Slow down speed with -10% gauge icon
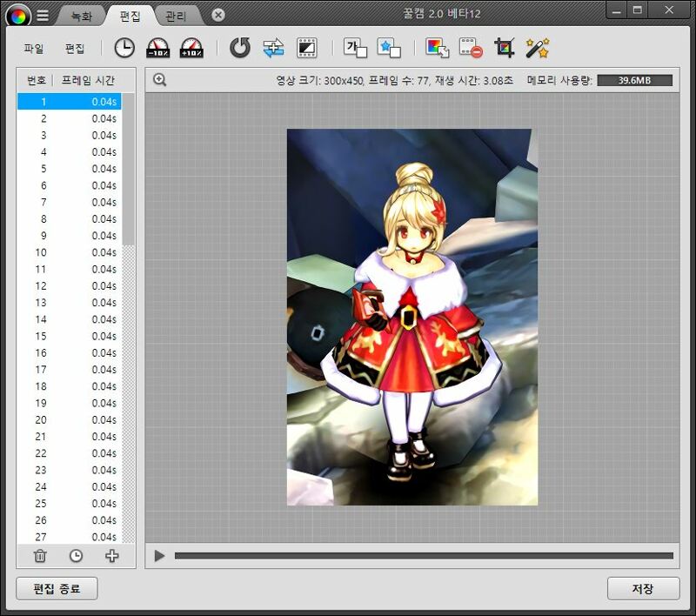Screen dimensions: 696x616 (x=158, y=48)
